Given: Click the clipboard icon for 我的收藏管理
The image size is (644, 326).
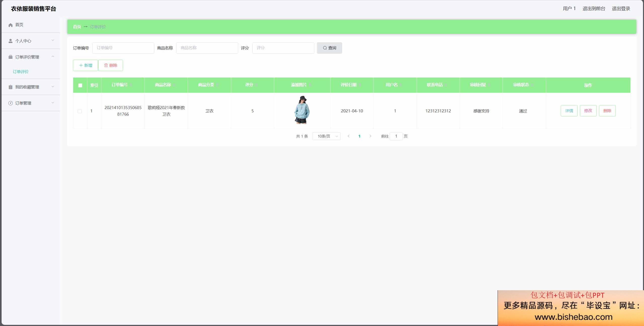Looking at the screenshot, I should [x=11, y=87].
